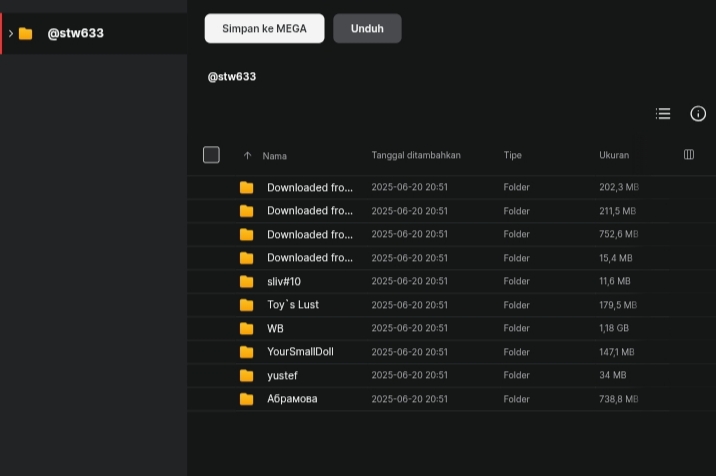
Task: Click the Toy`s Lust folder icon
Action: 247,305
